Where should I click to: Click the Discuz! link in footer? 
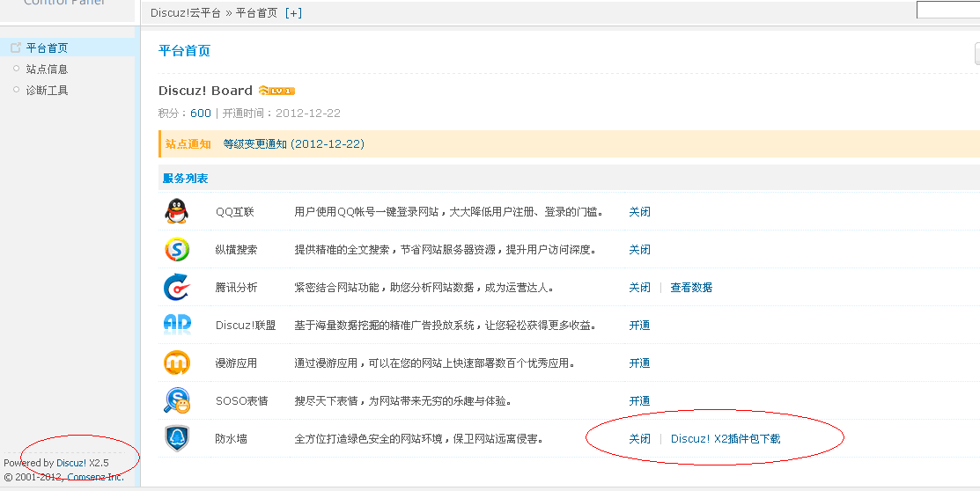(71, 463)
